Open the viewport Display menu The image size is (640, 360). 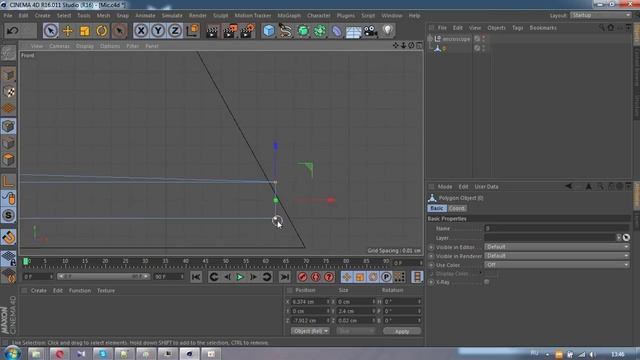pos(84,46)
